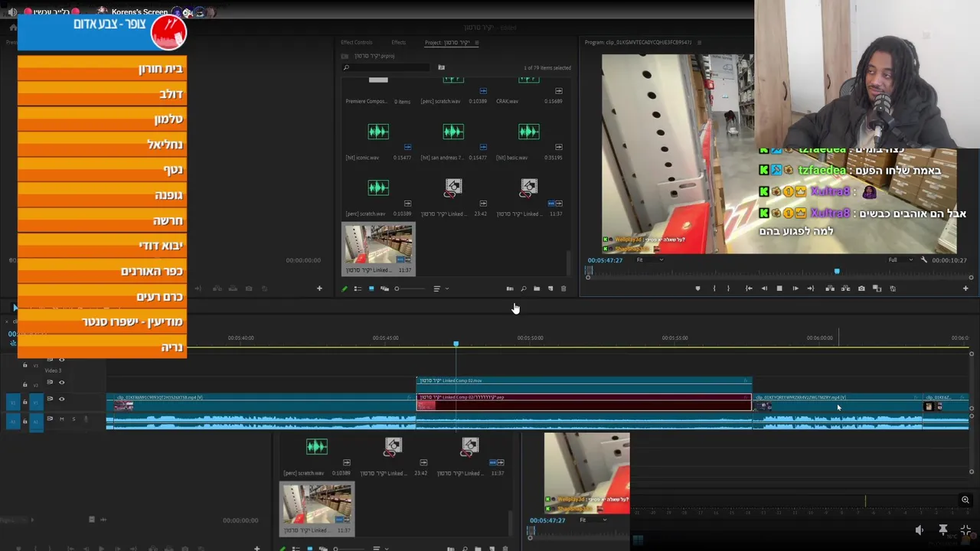Open Source monitor button editor plus
This screenshot has width=980, height=551.
click(319, 289)
